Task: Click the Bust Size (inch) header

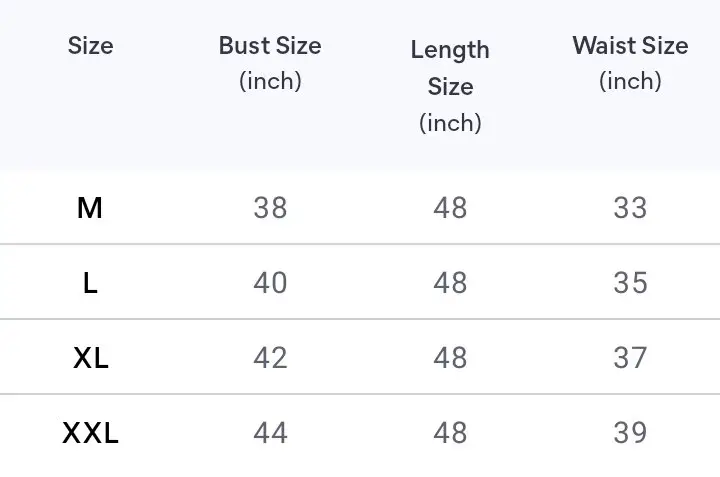Action: 270,63
